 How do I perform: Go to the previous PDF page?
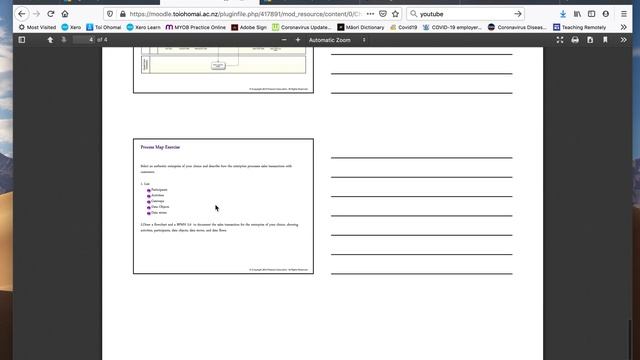[x=50, y=40]
